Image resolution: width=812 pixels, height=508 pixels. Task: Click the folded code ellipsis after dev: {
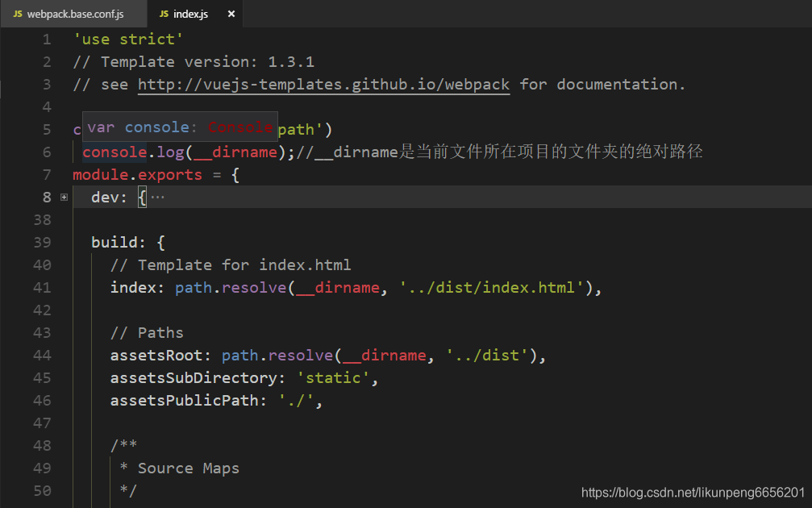157,198
